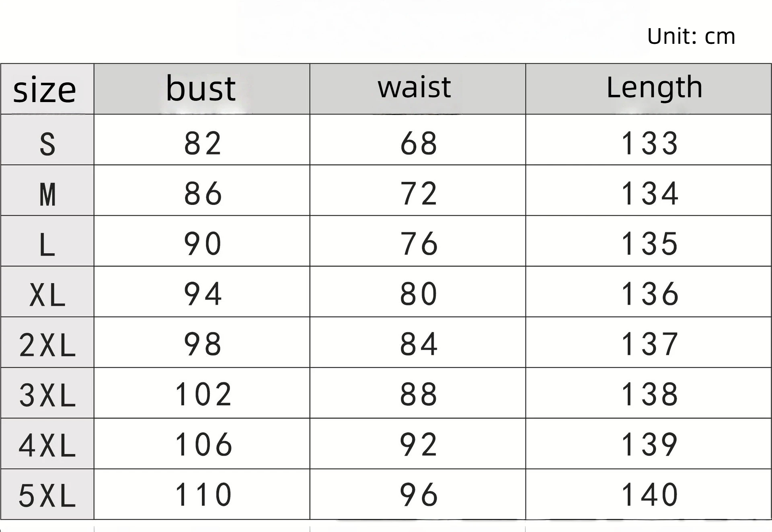Select the 5XL size cell
This screenshot has width=772, height=532.
click(x=47, y=496)
